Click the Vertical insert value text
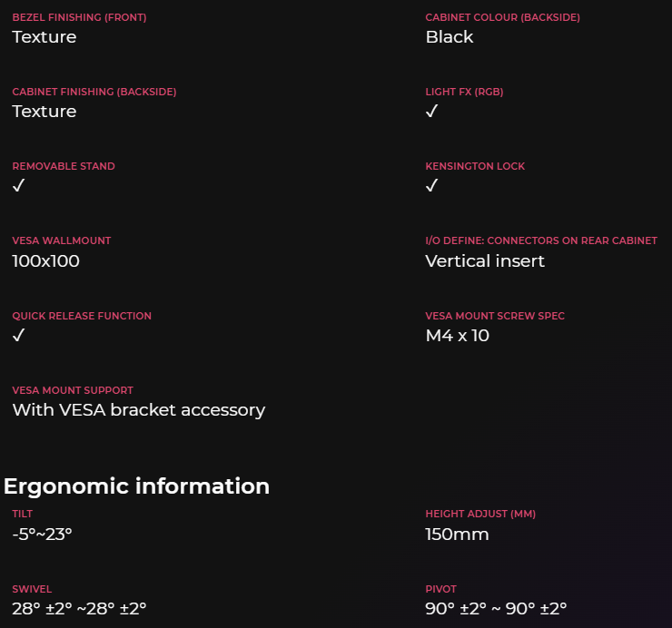The image size is (672, 628). (485, 261)
